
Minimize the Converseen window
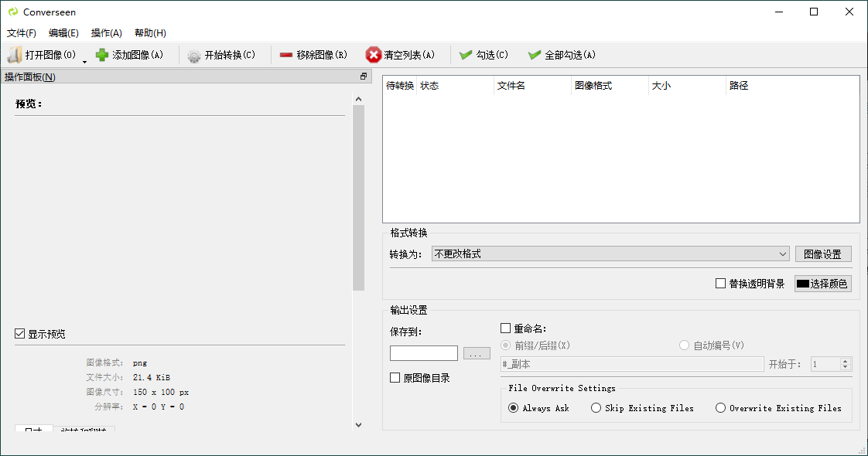click(x=779, y=12)
